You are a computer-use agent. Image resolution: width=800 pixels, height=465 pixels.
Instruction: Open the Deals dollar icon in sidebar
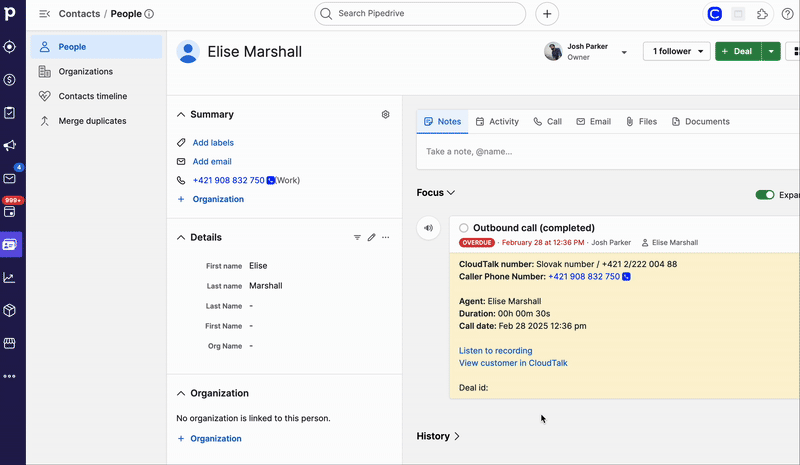coord(10,80)
